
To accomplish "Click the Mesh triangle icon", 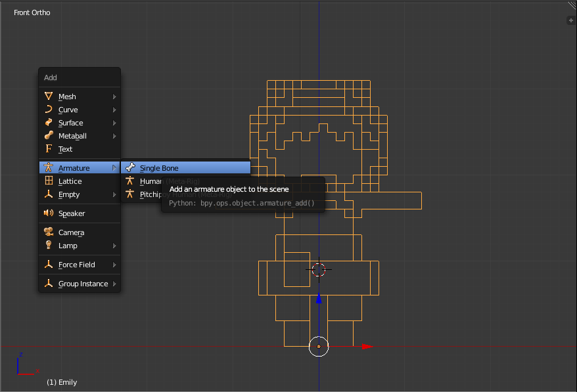I will click(x=49, y=97).
